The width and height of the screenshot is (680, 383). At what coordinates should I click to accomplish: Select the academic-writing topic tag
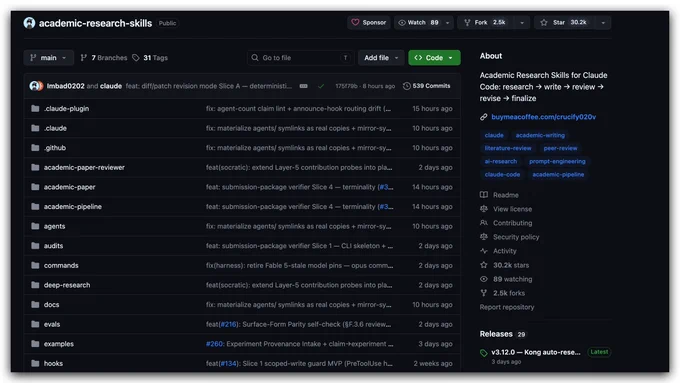point(540,135)
